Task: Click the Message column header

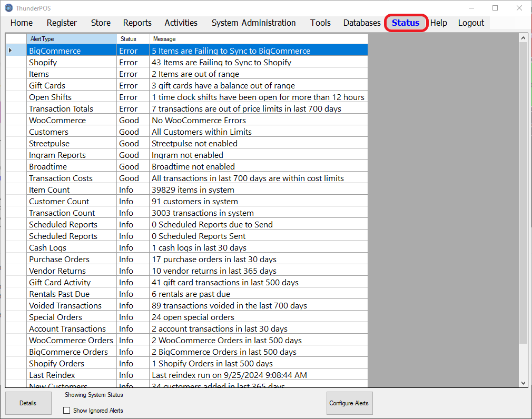Action: pyautogui.click(x=258, y=39)
